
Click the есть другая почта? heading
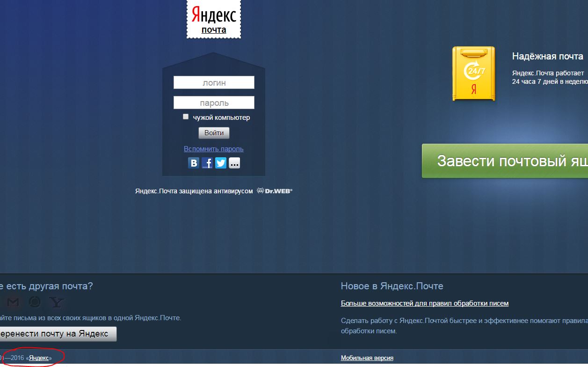pos(46,286)
